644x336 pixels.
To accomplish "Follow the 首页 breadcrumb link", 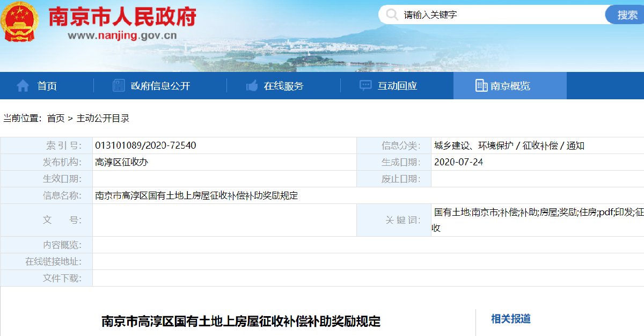I will (56, 118).
